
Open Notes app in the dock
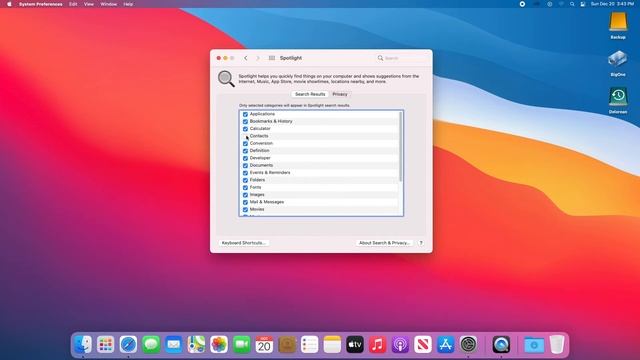pyautogui.click(x=332, y=345)
